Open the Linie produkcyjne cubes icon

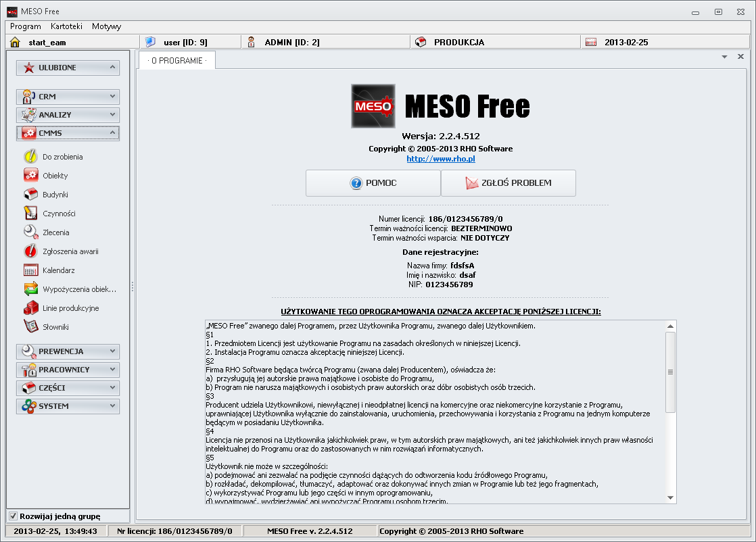coord(31,307)
